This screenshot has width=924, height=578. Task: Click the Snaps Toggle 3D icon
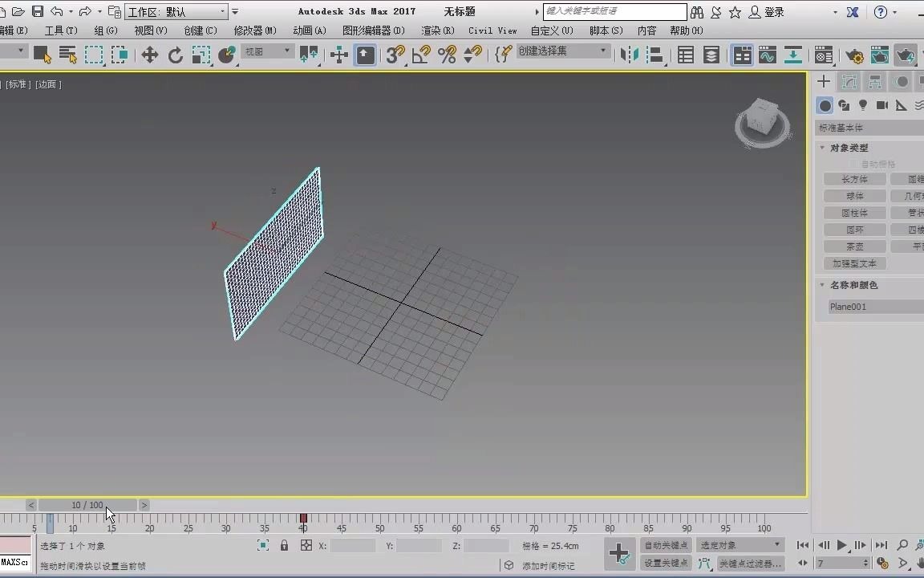click(x=393, y=55)
